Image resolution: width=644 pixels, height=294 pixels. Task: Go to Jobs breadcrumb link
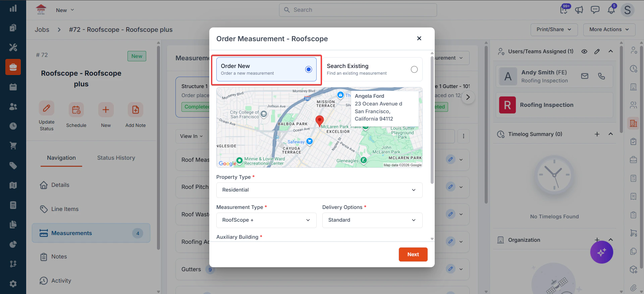[42, 29]
